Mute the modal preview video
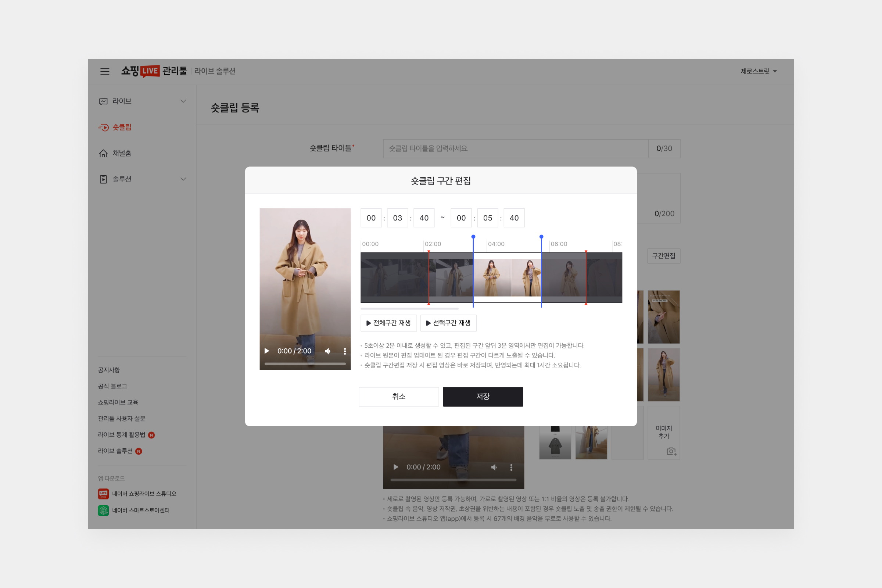 [327, 351]
